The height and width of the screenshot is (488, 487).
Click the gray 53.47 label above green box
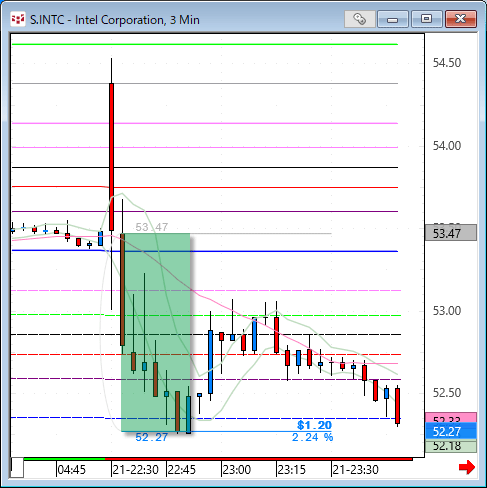point(152,227)
